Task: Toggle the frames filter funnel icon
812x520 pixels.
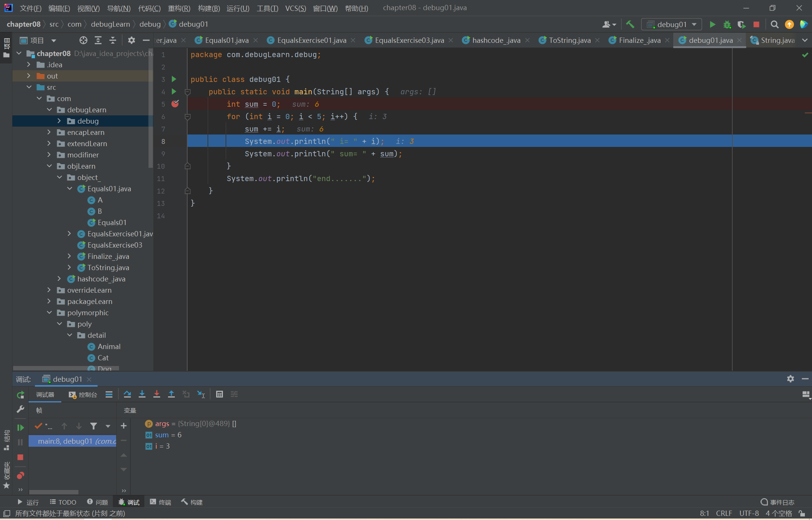Action: (93, 426)
